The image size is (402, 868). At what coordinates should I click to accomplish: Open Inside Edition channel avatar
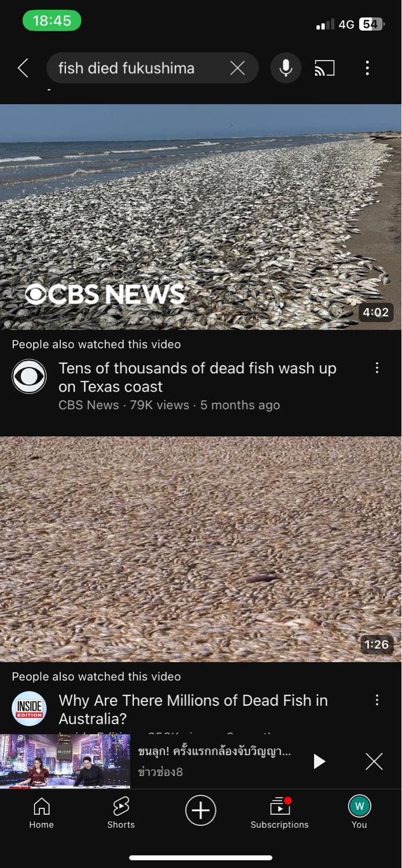(29, 709)
